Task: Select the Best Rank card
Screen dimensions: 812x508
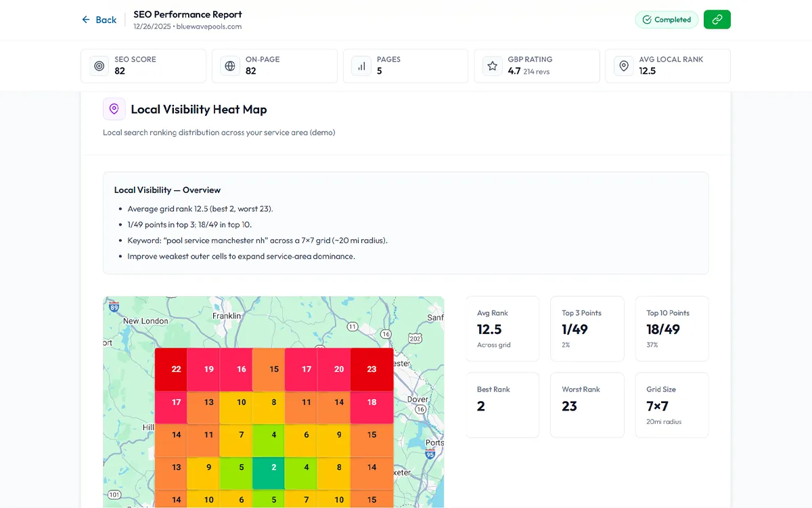Action: click(503, 405)
